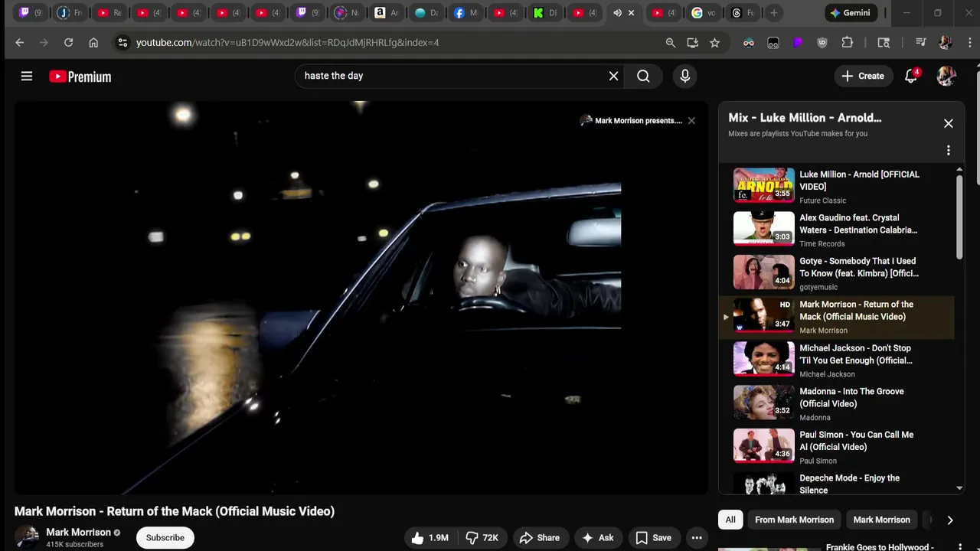Focus the browser address bar URL
Screen dimensions: 980x551
click(x=287, y=43)
